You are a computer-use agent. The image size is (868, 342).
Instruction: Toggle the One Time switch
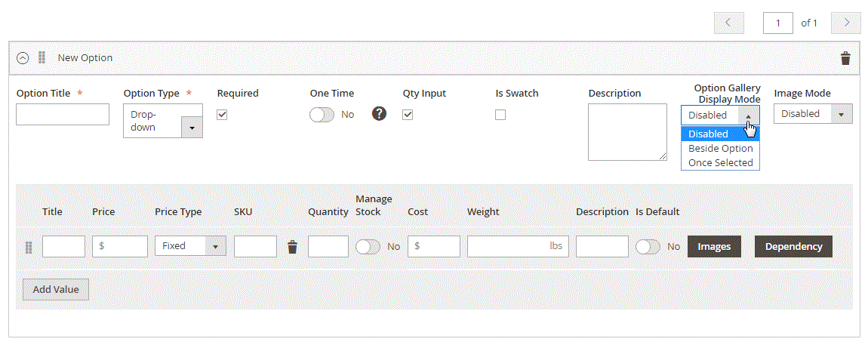[322, 115]
